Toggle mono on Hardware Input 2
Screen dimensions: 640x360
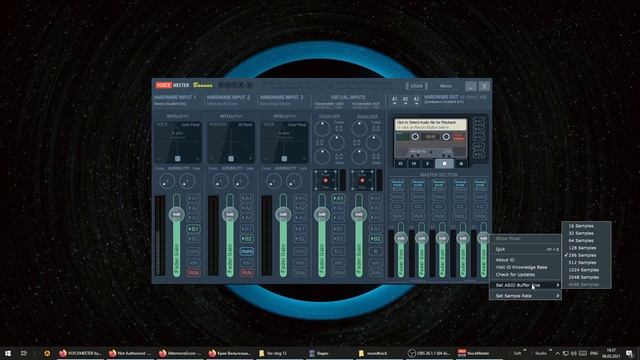point(247,251)
